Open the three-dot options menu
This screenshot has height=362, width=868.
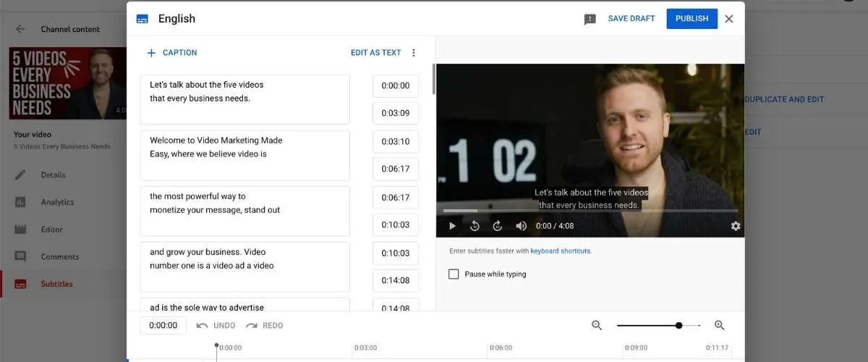[414, 53]
